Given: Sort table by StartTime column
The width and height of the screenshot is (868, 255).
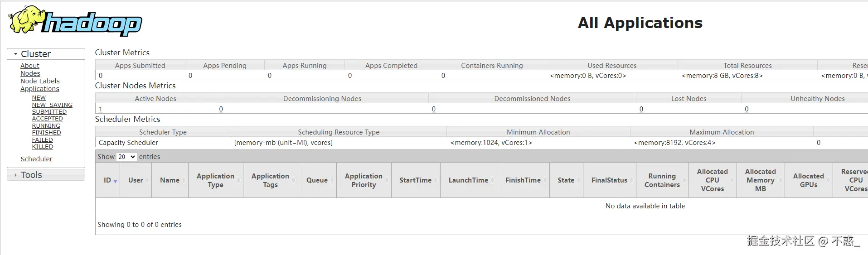Looking at the screenshot, I should [x=416, y=180].
